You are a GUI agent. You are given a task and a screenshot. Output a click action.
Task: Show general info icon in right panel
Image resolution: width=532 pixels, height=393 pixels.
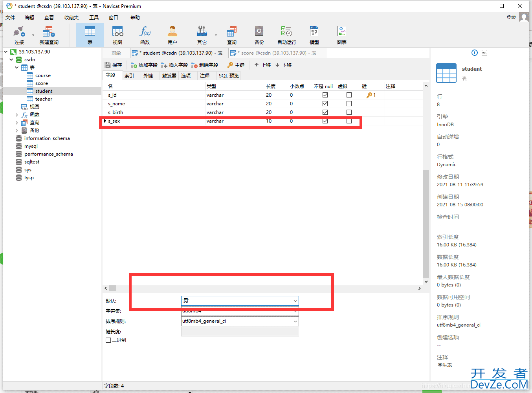474,53
